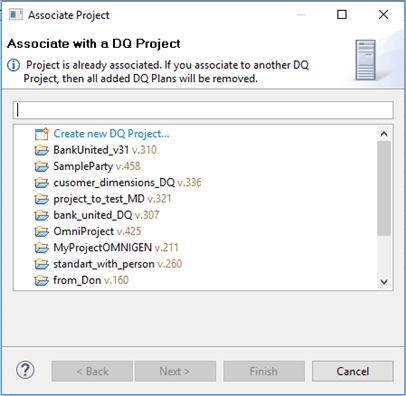Click the Cancel button
The image size is (406, 396).
pyautogui.click(x=353, y=371)
